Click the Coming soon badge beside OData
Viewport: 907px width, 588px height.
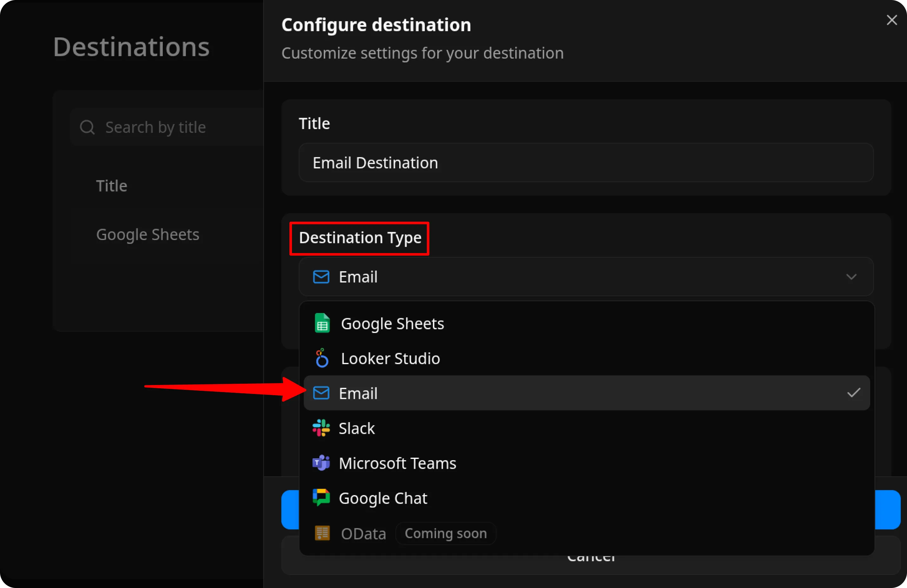(x=446, y=533)
